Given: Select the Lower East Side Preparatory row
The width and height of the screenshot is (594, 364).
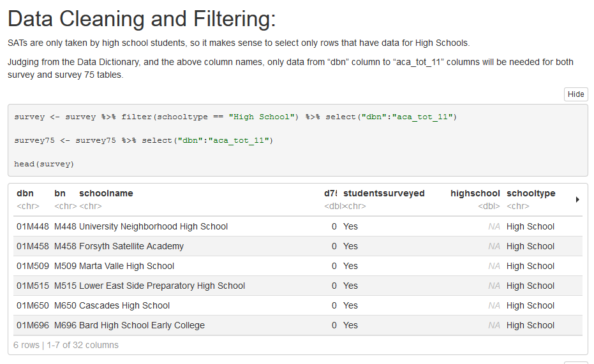Looking at the screenshot, I should tap(162, 286).
